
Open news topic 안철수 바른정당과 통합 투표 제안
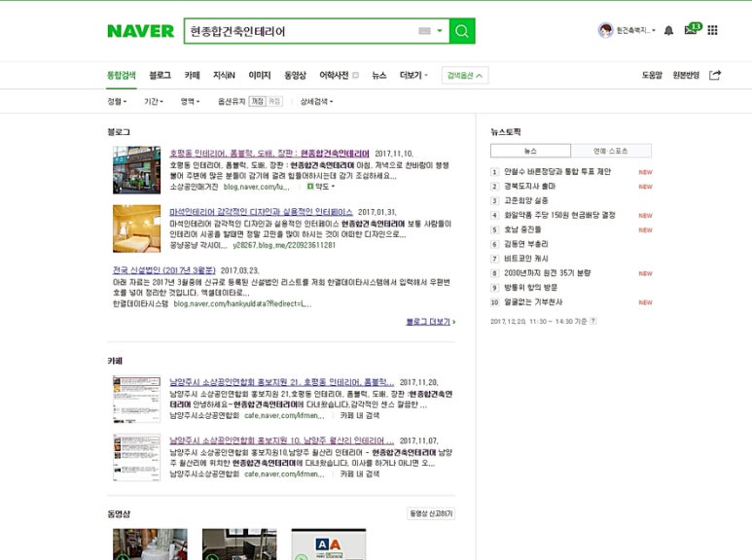(557, 172)
